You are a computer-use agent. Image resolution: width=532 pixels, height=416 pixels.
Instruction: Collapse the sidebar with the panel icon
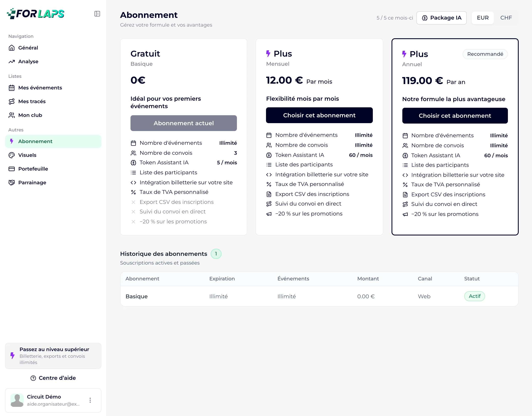point(97,14)
